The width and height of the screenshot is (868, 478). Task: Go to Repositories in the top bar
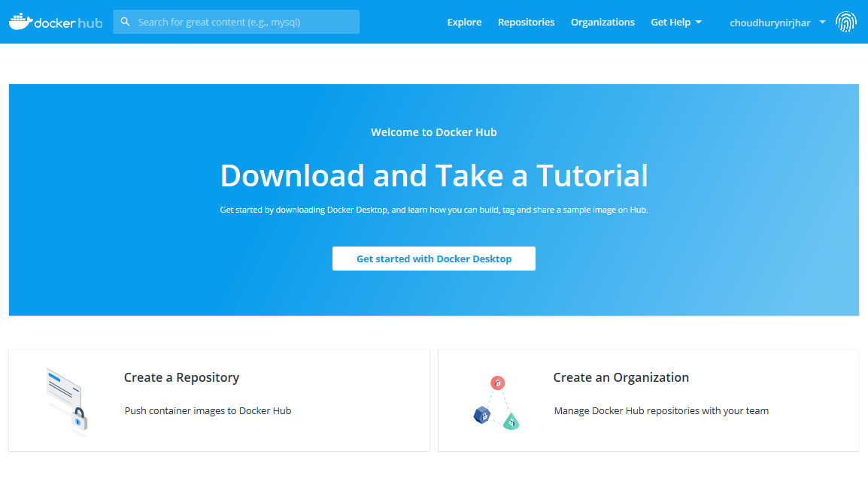point(526,22)
